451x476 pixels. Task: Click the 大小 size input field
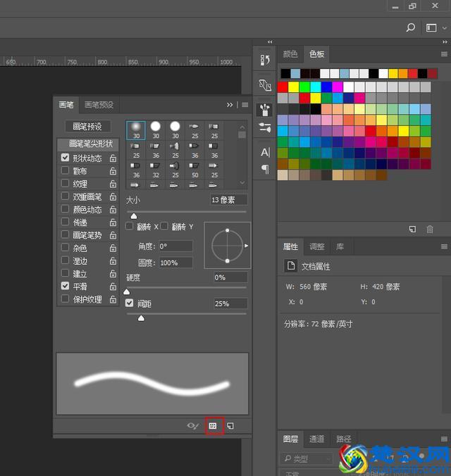click(228, 200)
